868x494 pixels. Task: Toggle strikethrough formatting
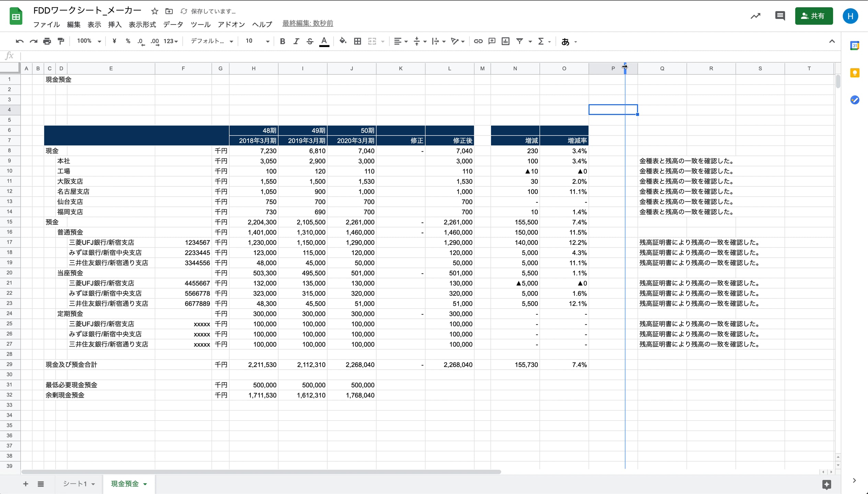tap(310, 42)
